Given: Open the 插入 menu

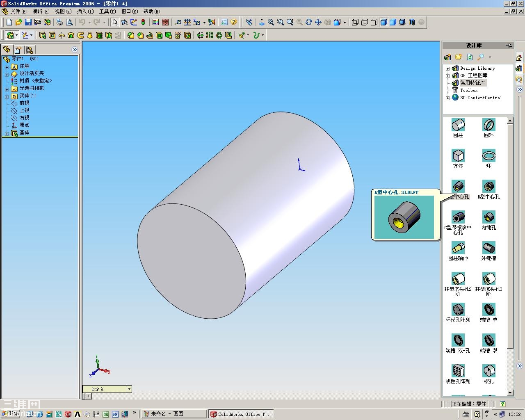Looking at the screenshot, I should (x=85, y=11).
